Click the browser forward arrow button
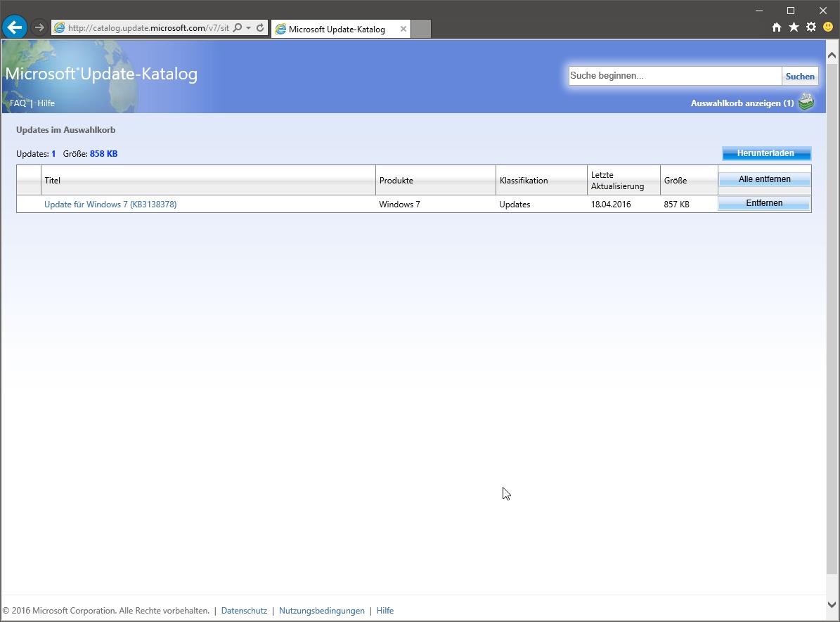840x622 pixels. (x=39, y=27)
